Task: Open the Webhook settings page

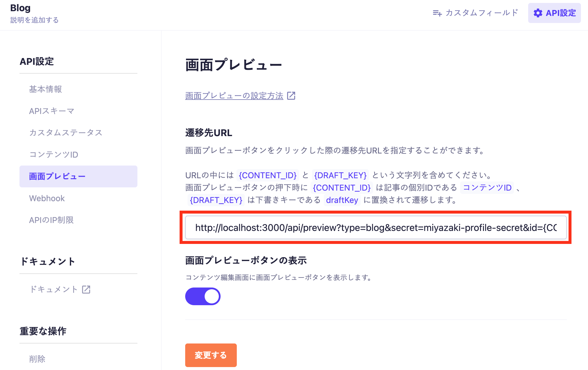Action: click(47, 198)
